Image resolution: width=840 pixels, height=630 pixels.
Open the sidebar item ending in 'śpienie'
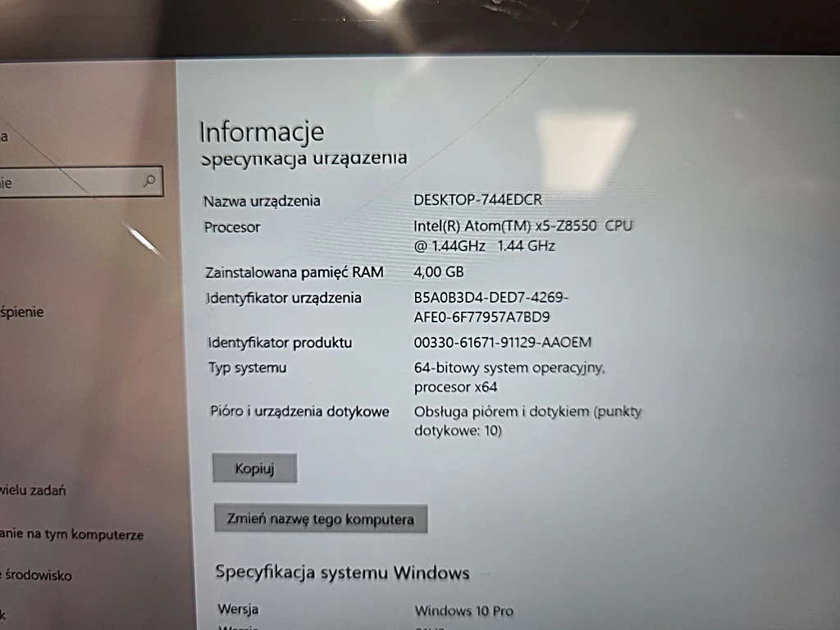point(22,312)
